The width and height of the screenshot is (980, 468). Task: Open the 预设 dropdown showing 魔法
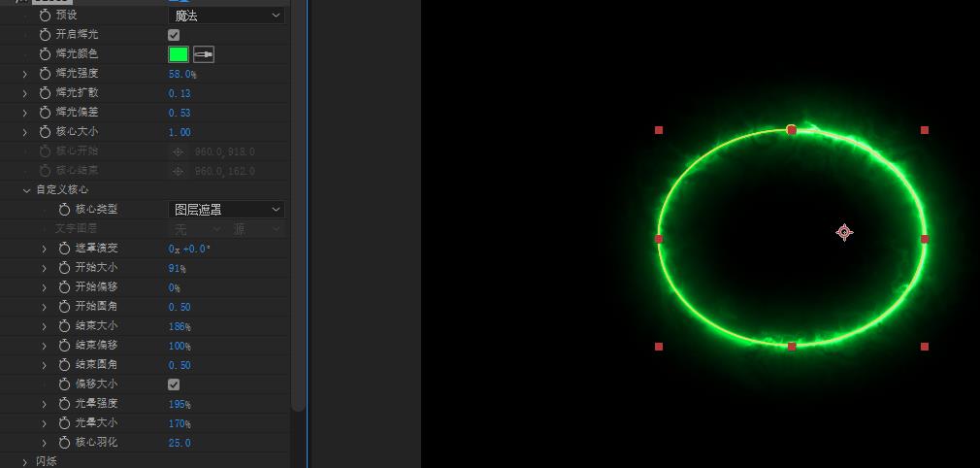point(226,16)
